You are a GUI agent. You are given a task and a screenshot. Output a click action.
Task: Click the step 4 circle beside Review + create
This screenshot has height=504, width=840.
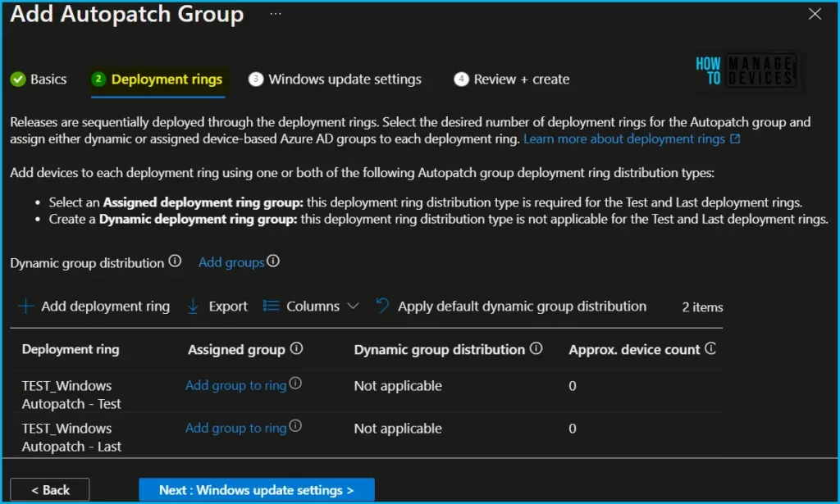coord(461,79)
